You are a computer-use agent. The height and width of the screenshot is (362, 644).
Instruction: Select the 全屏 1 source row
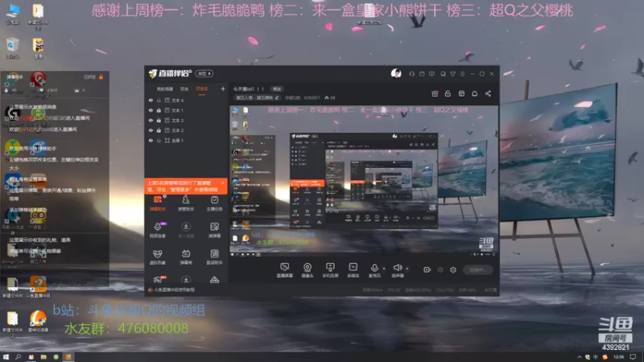tap(186, 140)
